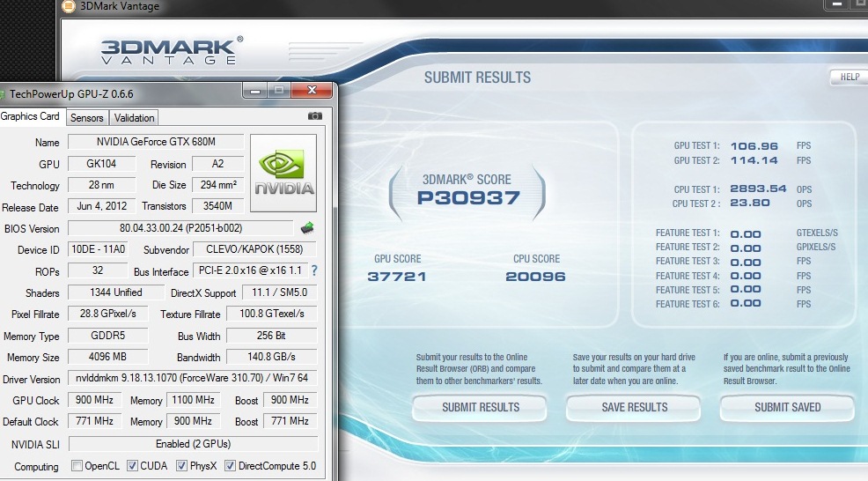This screenshot has width=868, height=481.
Task: Click the Shaders field 1344 Unified
Action: [x=115, y=292]
